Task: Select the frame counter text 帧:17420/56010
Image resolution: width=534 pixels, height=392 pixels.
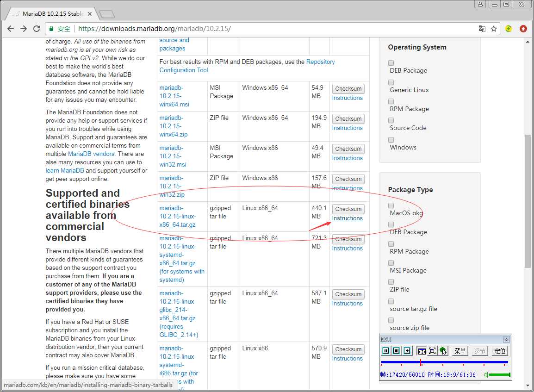Action: (402, 374)
